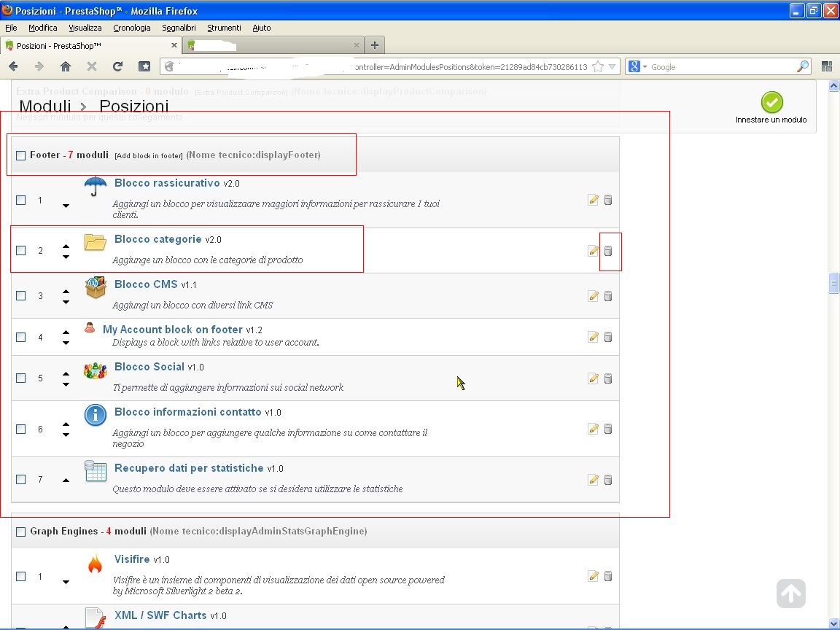Move Blocco CMS up one position
840x630 pixels.
pos(66,291)
